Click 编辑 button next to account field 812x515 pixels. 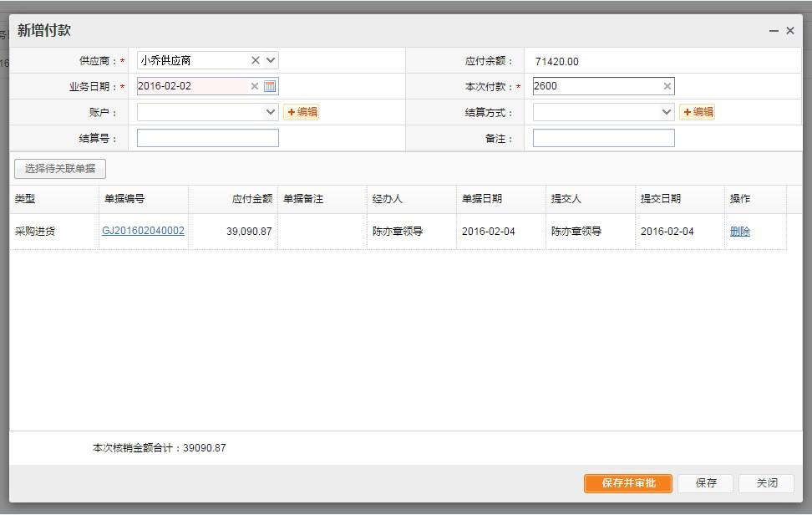pos(302,112)
